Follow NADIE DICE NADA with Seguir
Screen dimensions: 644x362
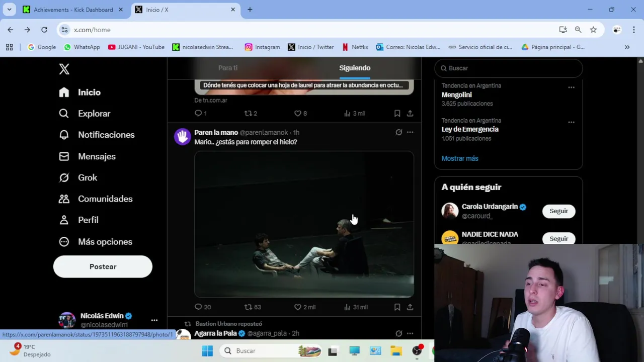point(558,239)
